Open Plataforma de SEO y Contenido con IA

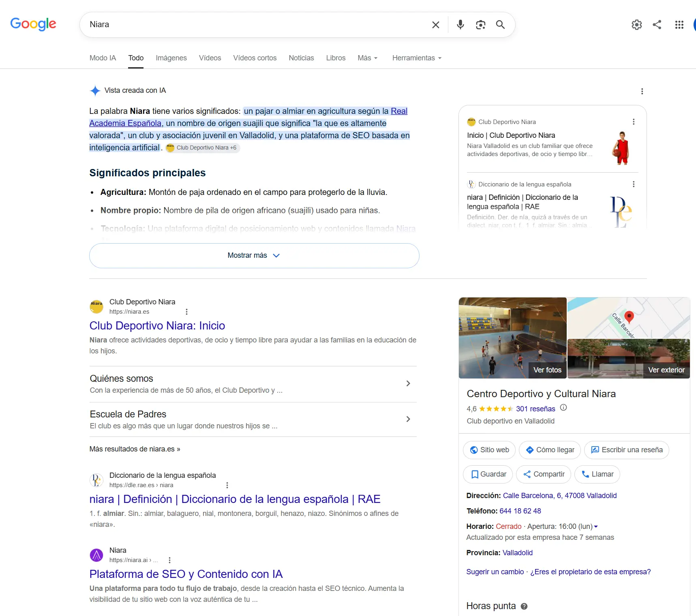coord(186,574)
